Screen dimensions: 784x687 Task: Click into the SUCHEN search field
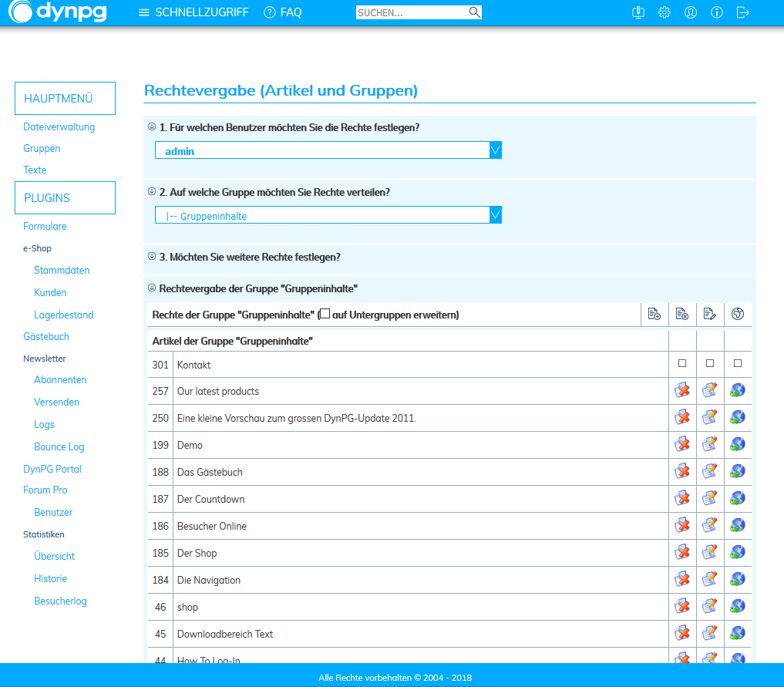click(411, 12)
